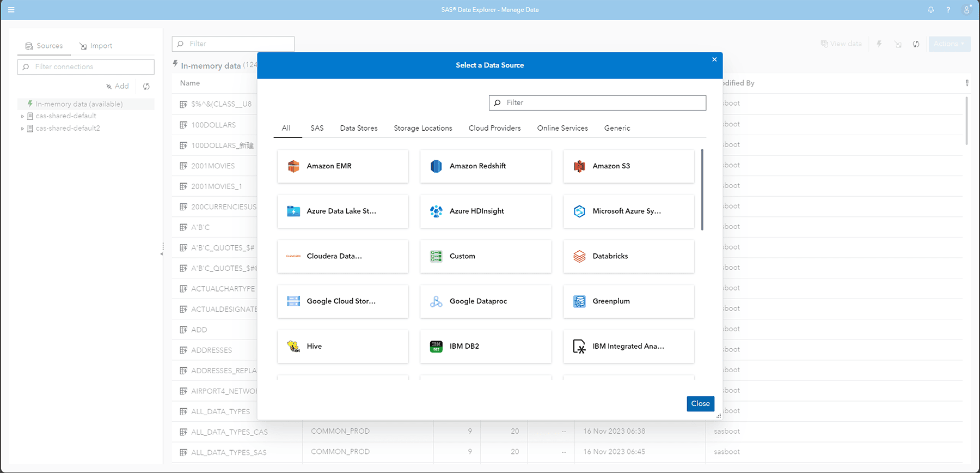This screenshot has height=473, width=980.
Task: Switch to the Generic tab
Action: pyautogui.click(x=617, y=128)
